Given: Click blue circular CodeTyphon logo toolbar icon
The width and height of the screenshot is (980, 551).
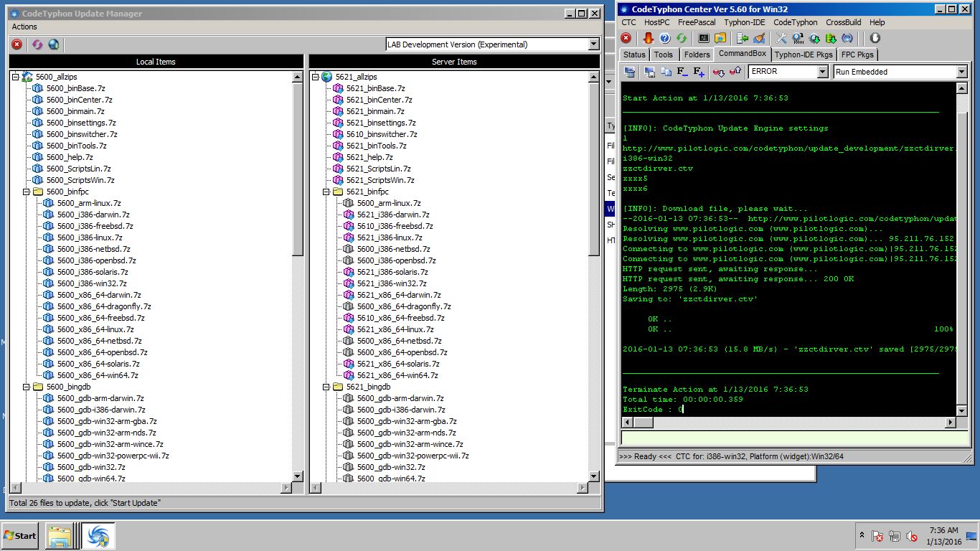Looking at the screenshot, I should pos(848,38).
